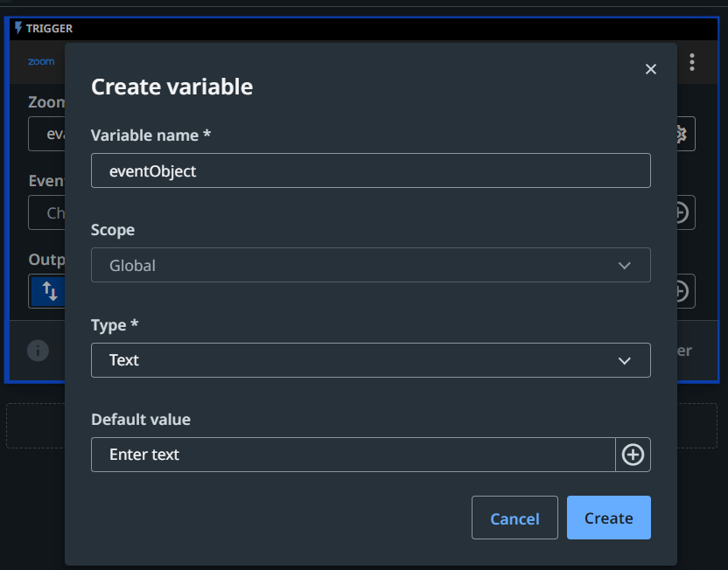The image size is (728, 570).
Task: Click the Create button
Action: (x=608, y=518)
